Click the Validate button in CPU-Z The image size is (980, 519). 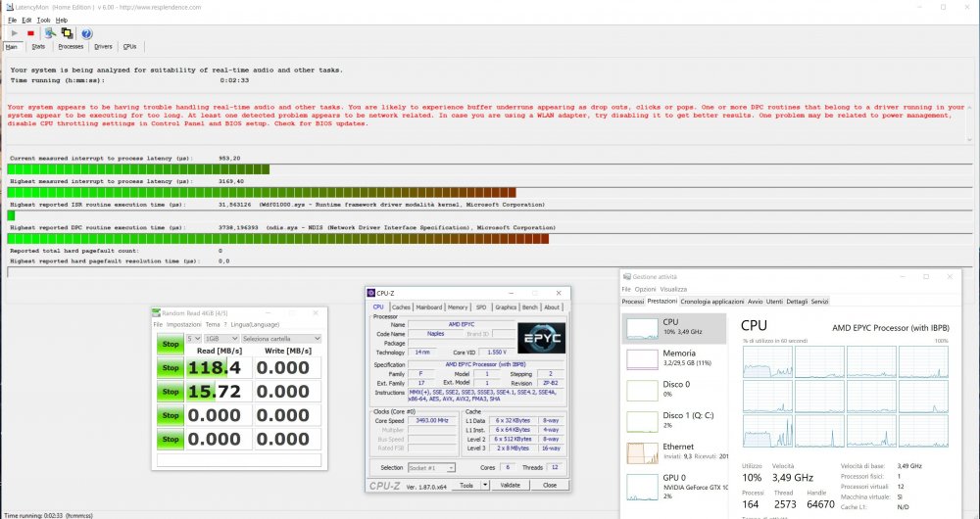coord(510,486)
